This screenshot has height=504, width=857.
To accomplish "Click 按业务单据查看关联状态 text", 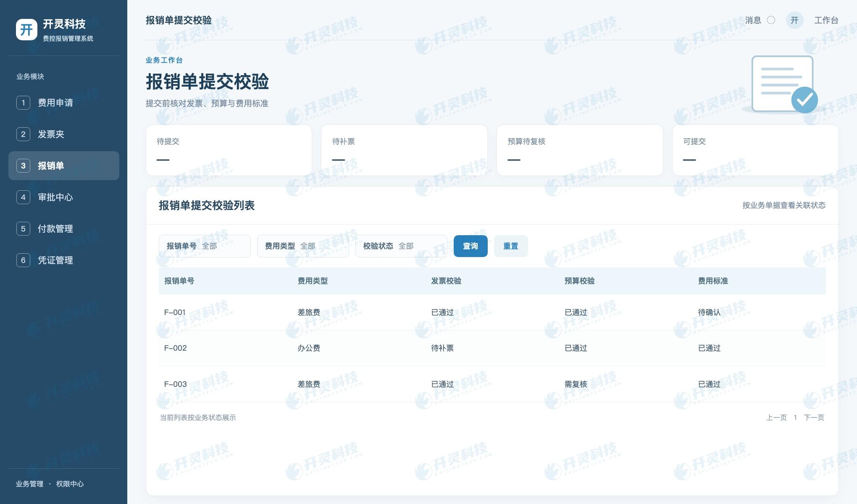I will (x=784, y=205).
